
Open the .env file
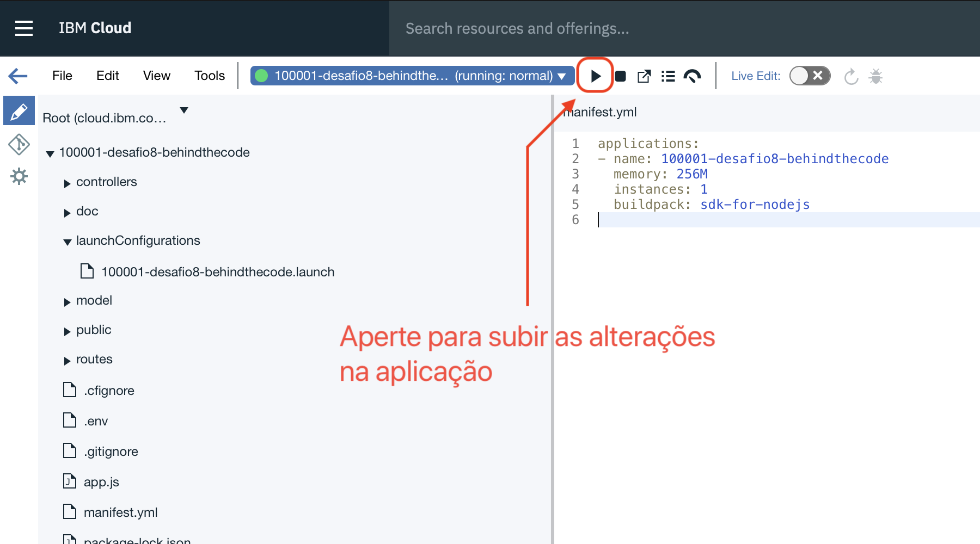pos(96,421)
